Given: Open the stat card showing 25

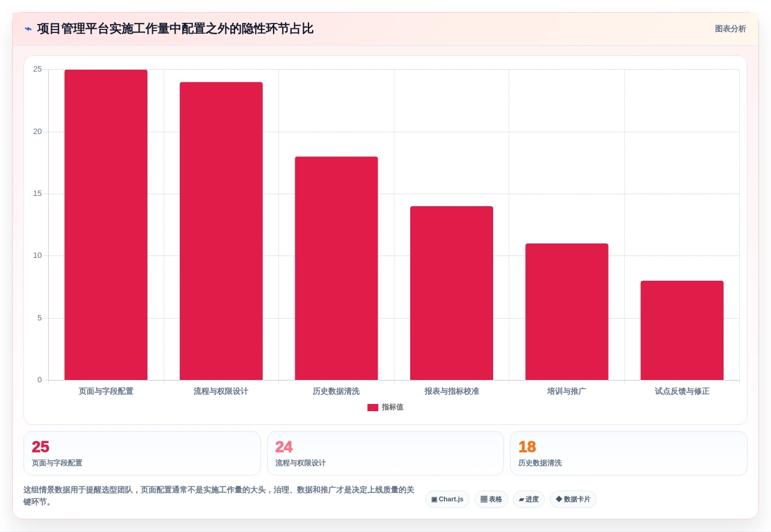Looking at the screenshot, I should (142, 453).
